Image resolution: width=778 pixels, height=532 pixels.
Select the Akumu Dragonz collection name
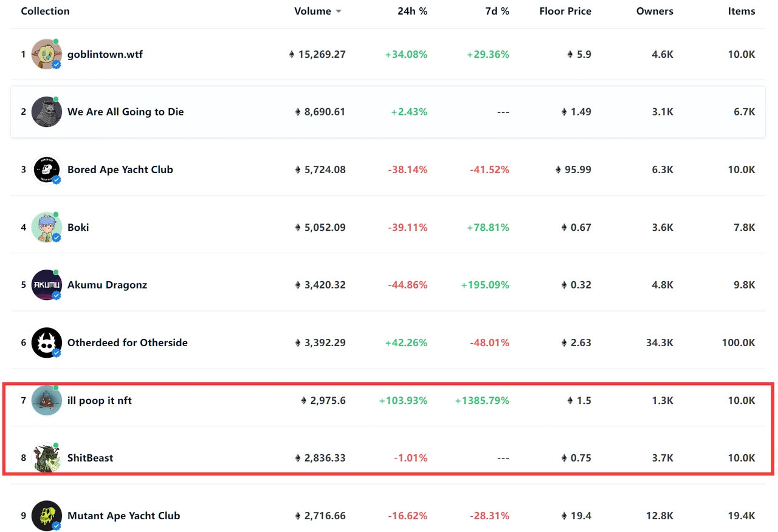tap(107, 285)
